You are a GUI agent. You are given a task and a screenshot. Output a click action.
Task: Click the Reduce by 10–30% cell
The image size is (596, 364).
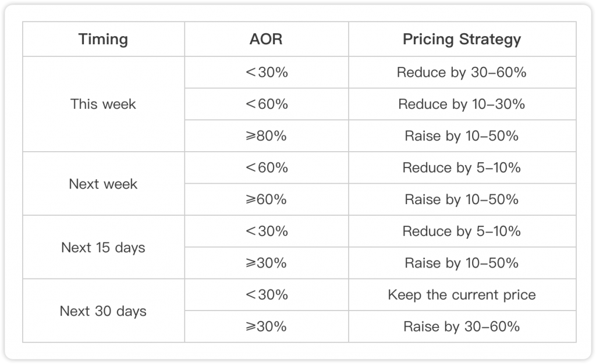462,104
